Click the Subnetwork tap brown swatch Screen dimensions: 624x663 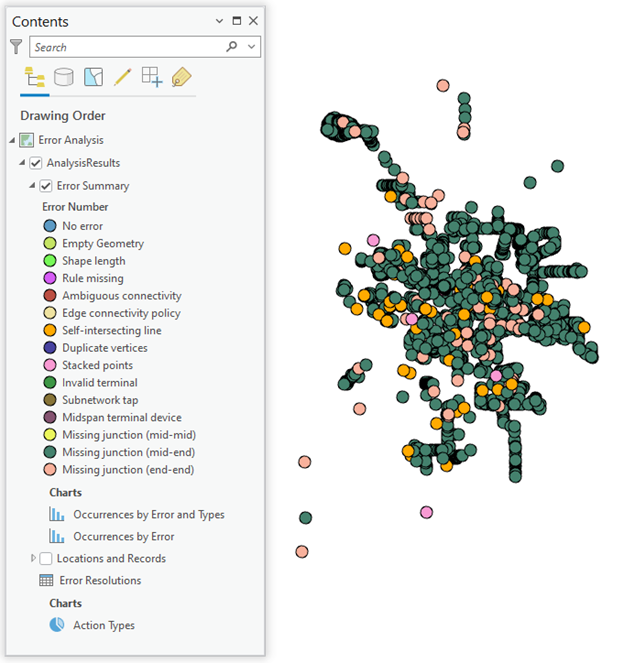pos(50,400)
